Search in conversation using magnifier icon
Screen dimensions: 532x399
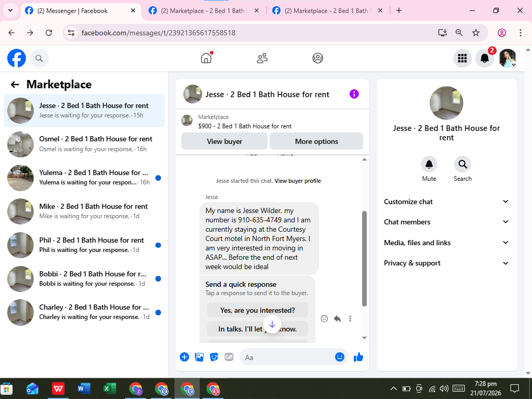[462, 164]
